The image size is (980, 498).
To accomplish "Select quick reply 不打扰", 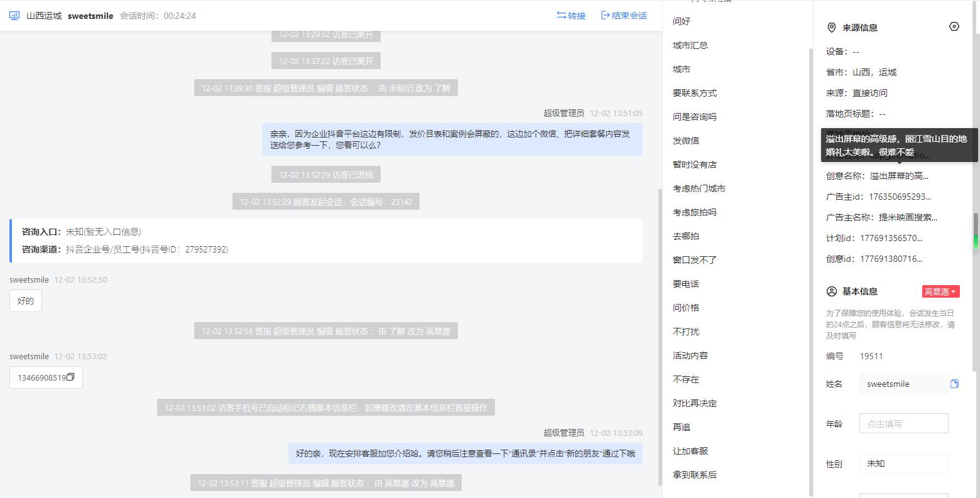I will (x=686, y=332).
